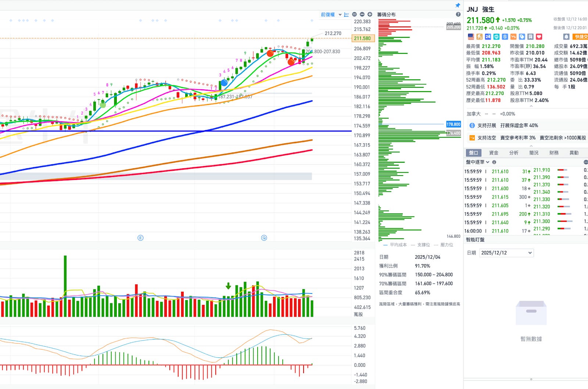
Task: Click the Q quarterly marker on the chart
Action: pos(264,238)
